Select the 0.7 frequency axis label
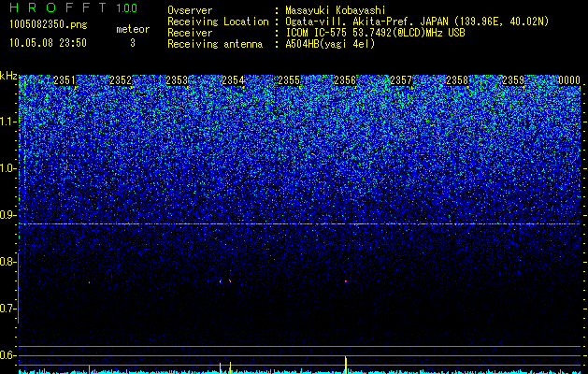Image resolution: width=588 pixels, height=374 pixels. [x=8, y=309]
